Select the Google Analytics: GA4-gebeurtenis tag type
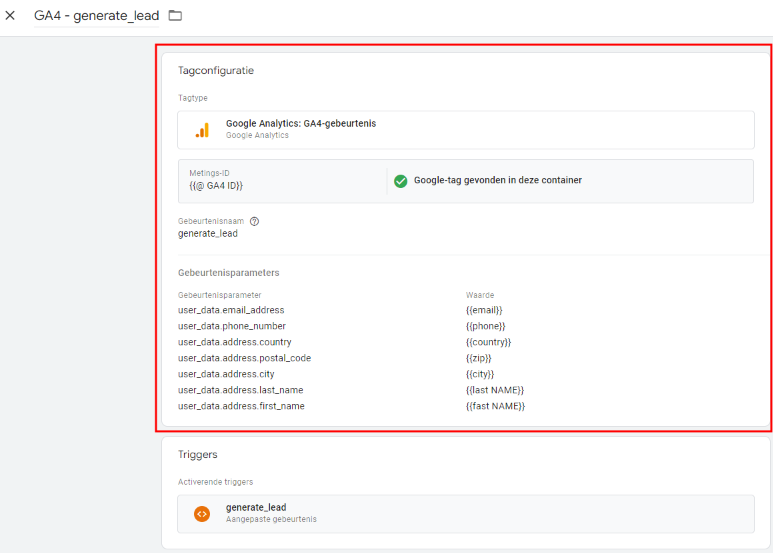The height and width of the screenshot is (553, 773). [x=300, y=124]
